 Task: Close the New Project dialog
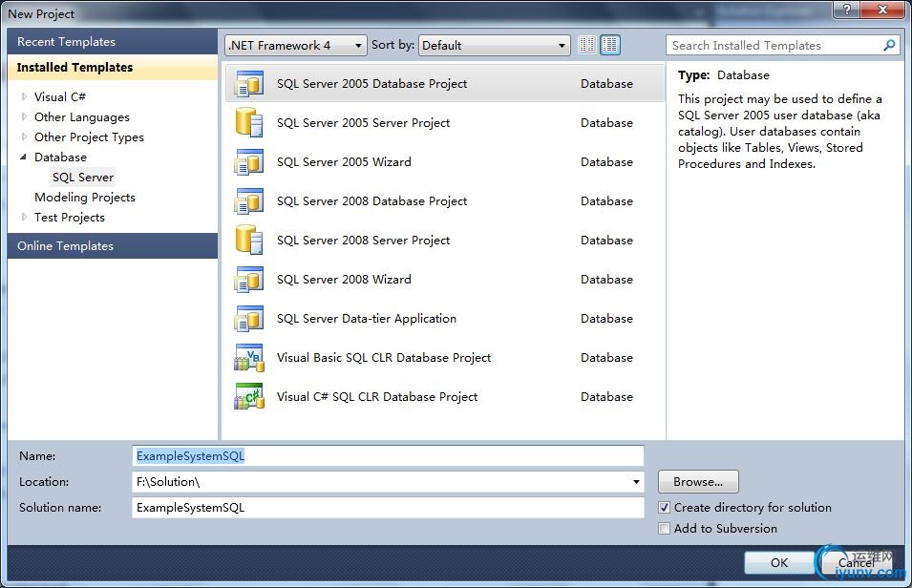point(882,10)
